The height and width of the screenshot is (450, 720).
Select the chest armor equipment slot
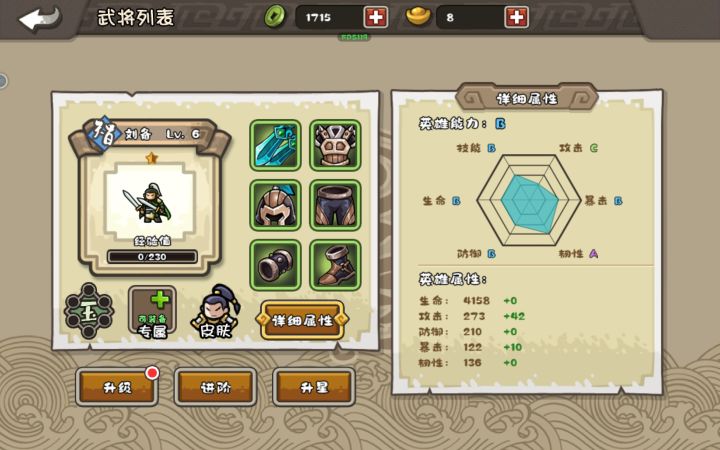335,145
